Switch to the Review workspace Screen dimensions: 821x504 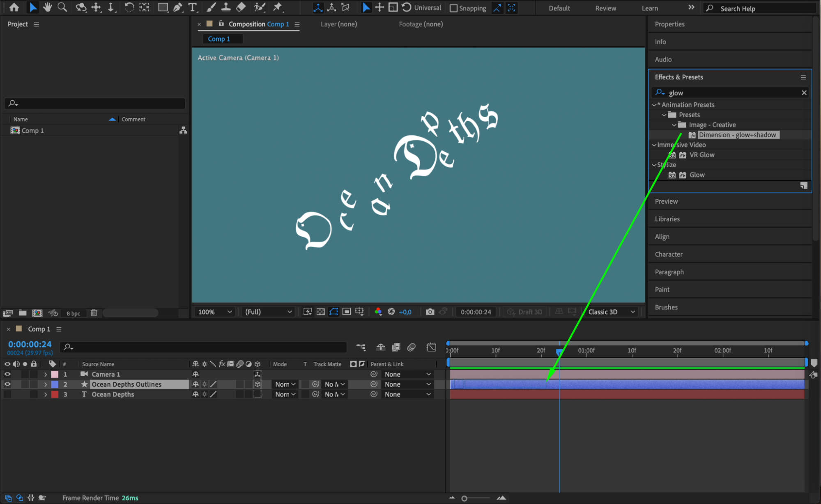605,8
